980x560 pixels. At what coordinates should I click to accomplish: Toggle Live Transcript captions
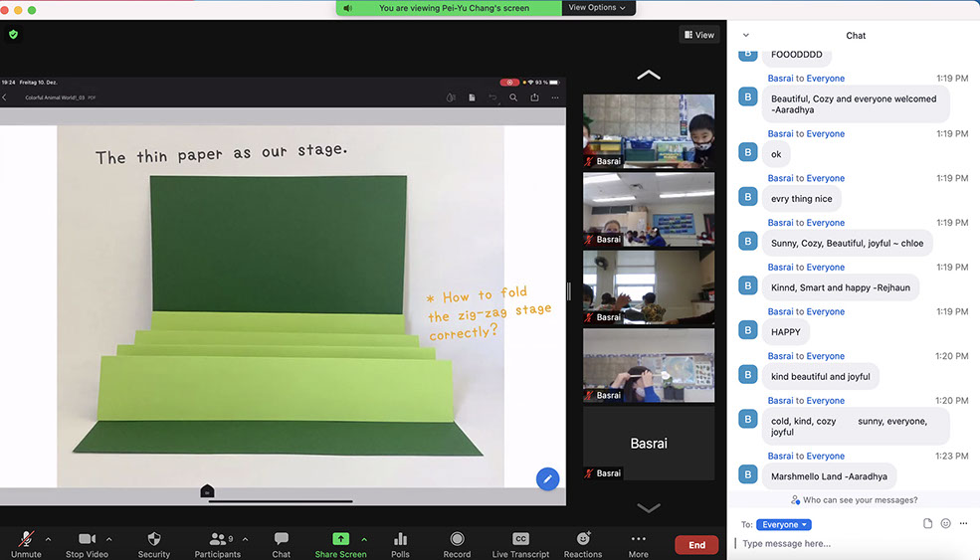pyautogui.click(x=520, y=539)
